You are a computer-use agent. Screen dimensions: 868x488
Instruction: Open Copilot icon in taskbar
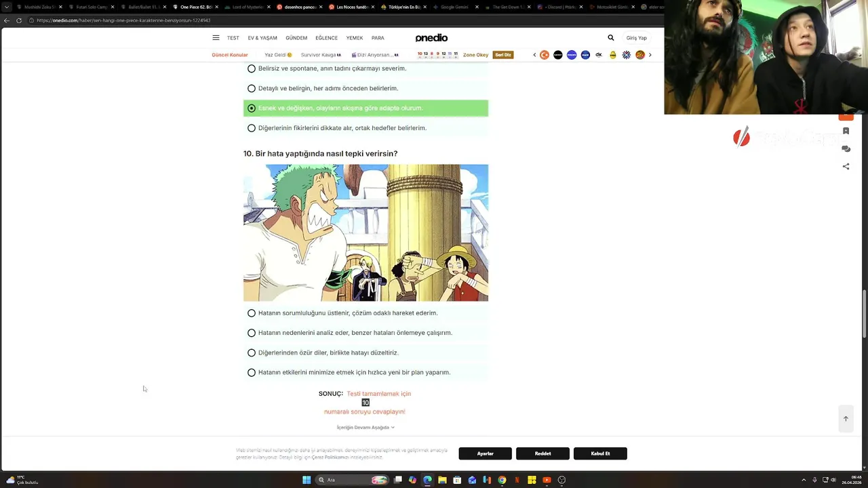412,480
